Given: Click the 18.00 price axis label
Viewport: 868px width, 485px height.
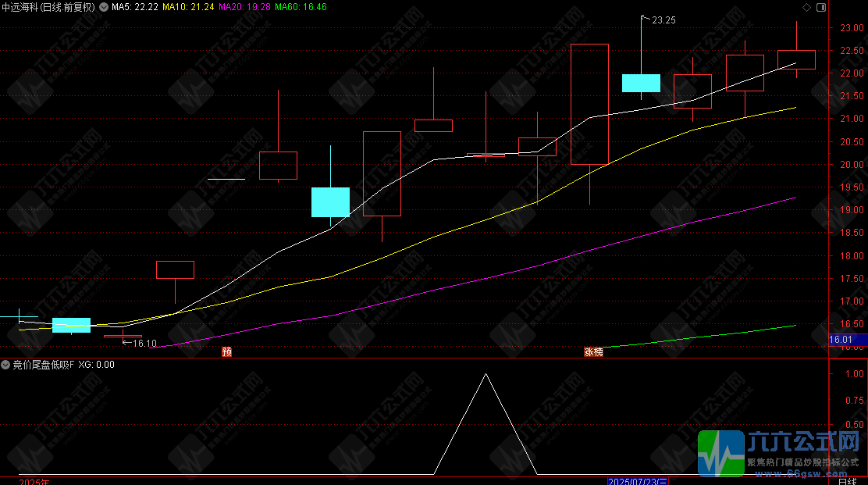Looking at the screenshot, I should tap(852, 256).
